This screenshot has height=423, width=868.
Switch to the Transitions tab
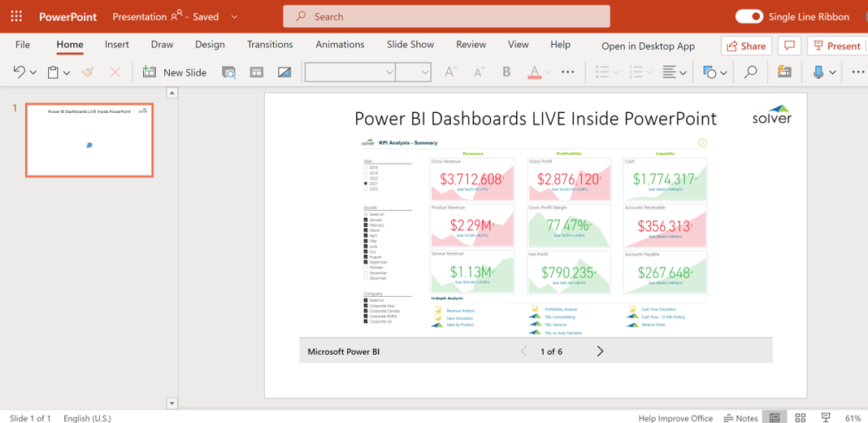point(270,45)
